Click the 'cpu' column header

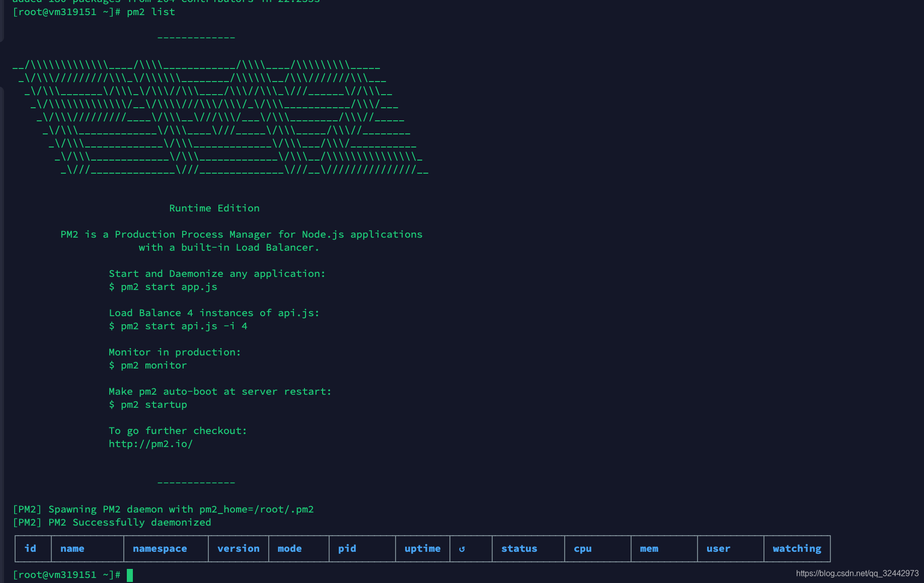pyautogui.click(x=583, y=549)
